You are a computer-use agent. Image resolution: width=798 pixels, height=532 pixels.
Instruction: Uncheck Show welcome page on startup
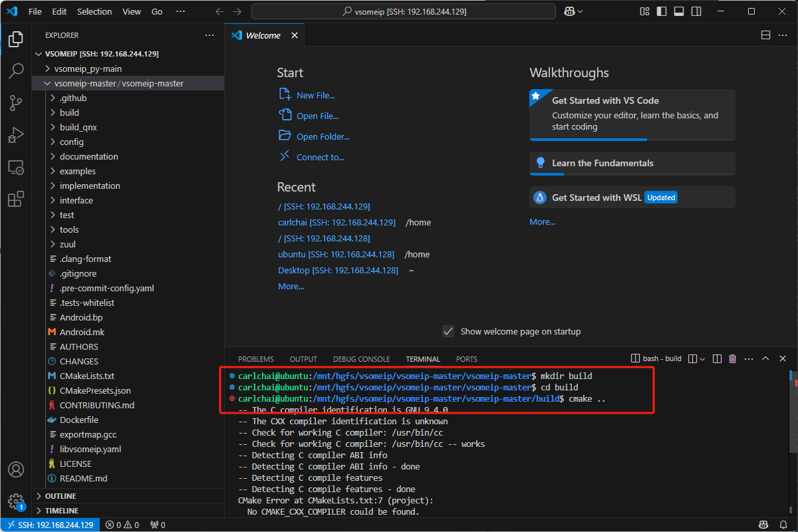(448, 331)
